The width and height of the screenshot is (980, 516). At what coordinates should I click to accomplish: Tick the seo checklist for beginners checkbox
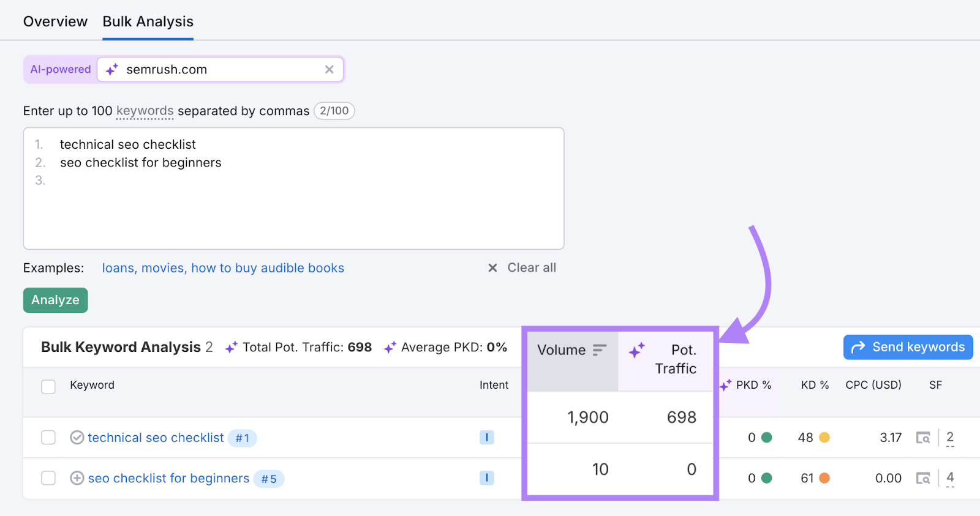48,478
